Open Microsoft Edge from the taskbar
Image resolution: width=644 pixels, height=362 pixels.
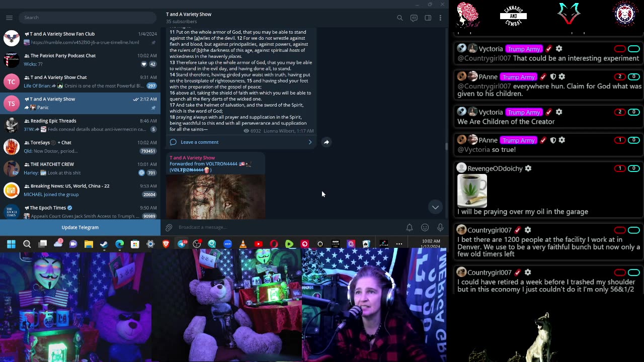[x=119, y=244]
